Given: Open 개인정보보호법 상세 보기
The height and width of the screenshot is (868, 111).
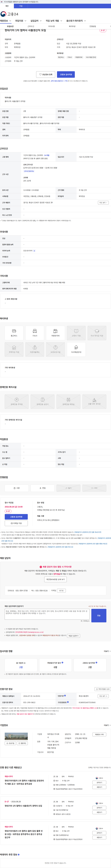Looking at the screenshot, I should pyautogui.click(x=55, y=580).
